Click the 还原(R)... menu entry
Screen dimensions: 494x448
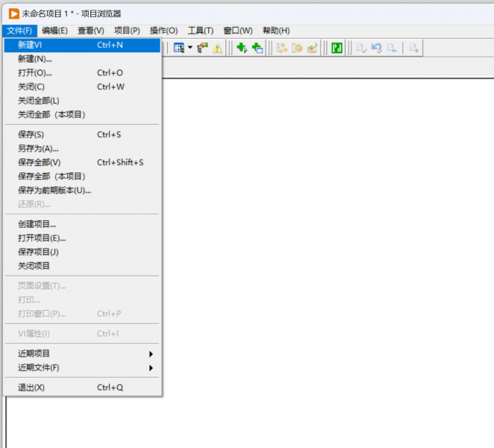tap(82, 204)
